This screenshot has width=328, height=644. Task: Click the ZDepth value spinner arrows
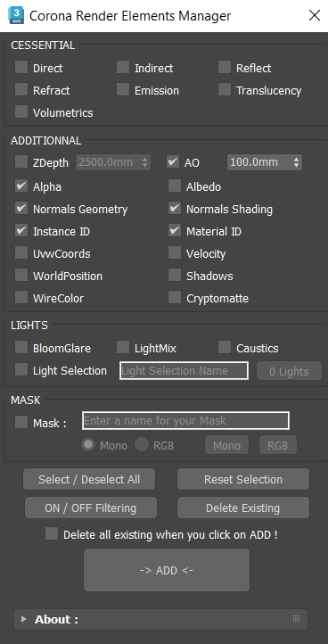click(x=144, y=162)
